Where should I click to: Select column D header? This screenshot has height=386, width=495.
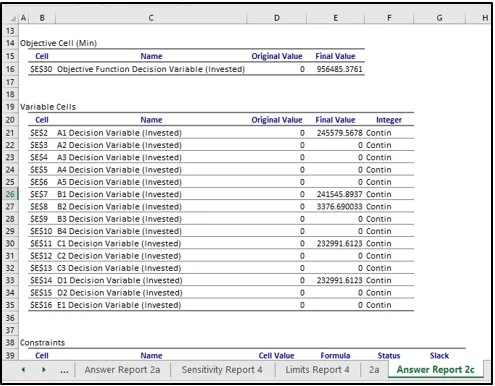[277, 18]
